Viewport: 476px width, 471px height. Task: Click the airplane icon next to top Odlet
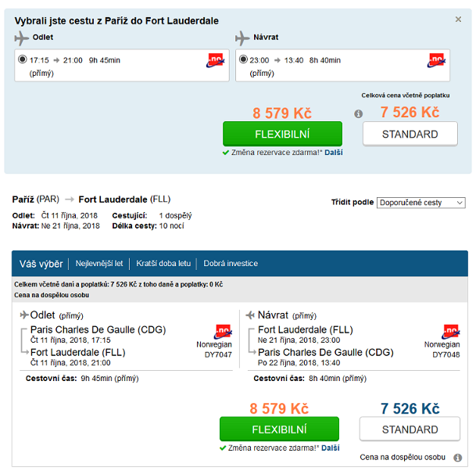[x=21, y=38]
